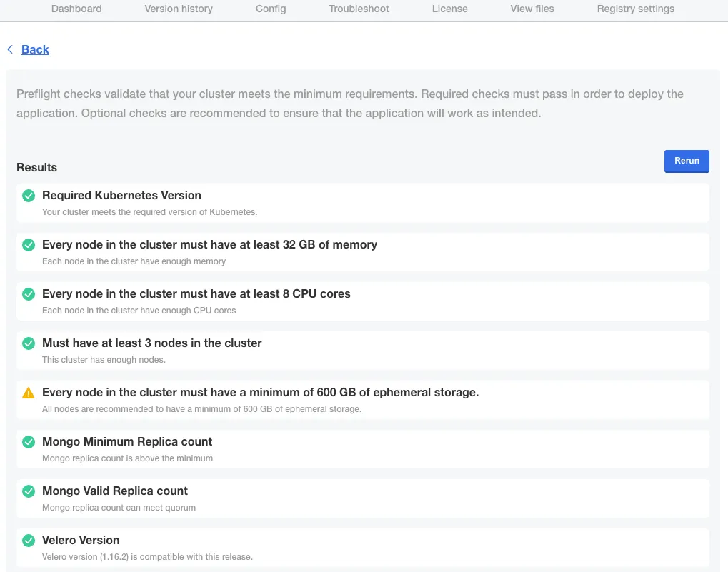Click 'Each node in the cluster have enough CPU cores'

(139, 311)
